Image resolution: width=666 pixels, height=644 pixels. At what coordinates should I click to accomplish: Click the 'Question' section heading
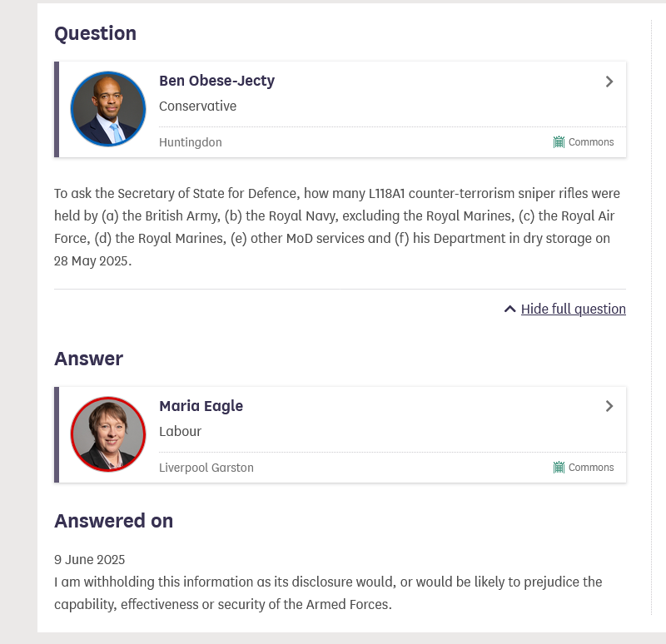pos(95,33)
